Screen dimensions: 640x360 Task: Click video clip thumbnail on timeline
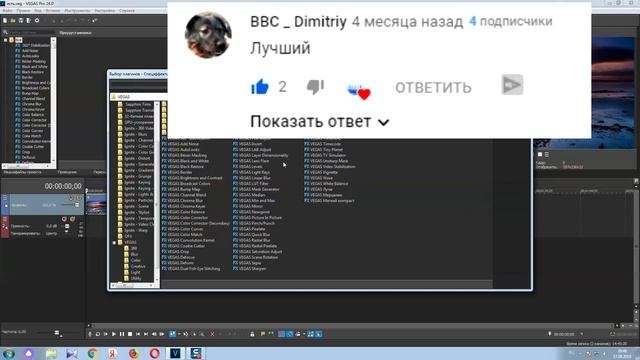pos(96,204)
